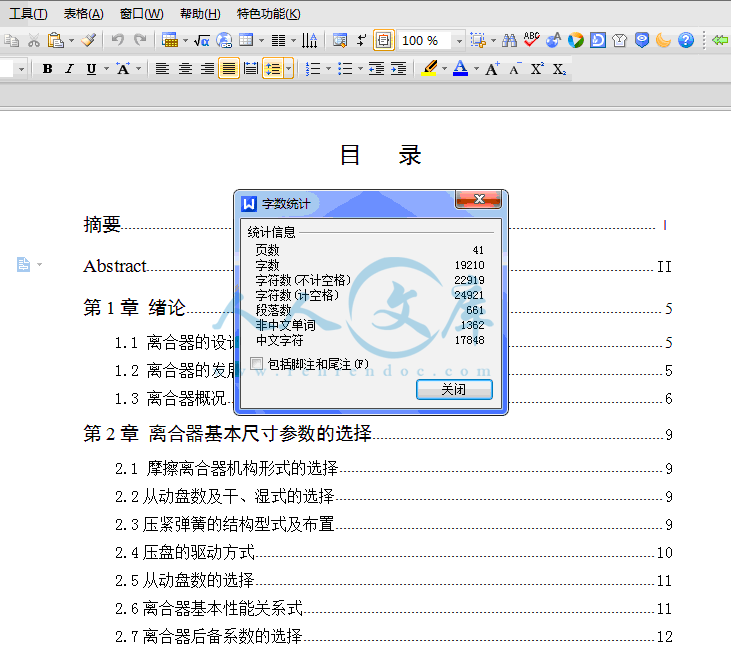Open Find with the binoculars icon
Screen dimensions: 731x656
pos(509,41)
